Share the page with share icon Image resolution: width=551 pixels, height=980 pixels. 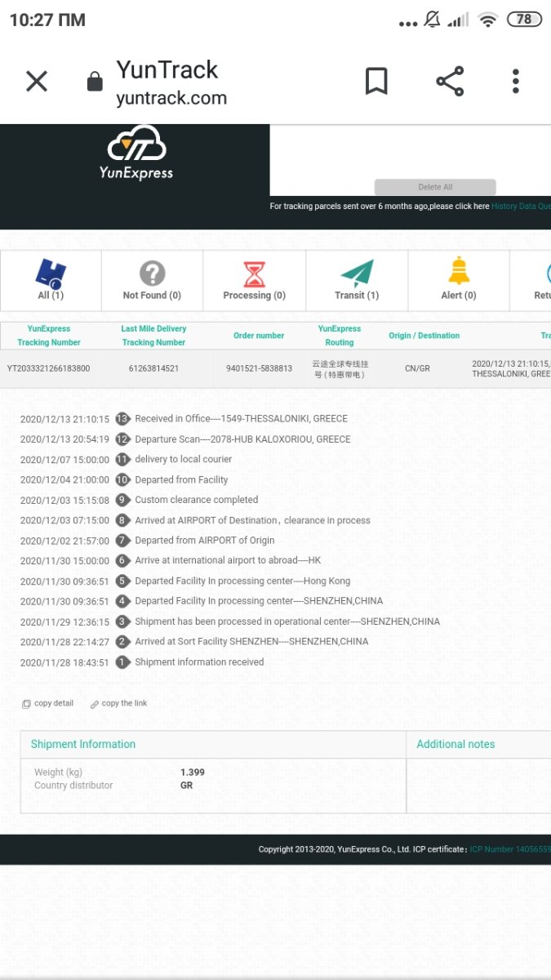(x=450, y=82)
